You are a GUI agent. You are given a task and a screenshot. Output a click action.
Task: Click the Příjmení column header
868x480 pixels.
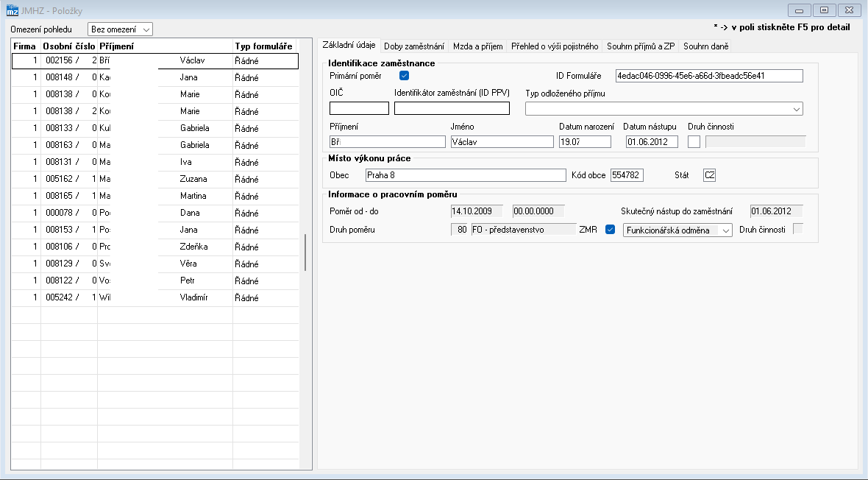pos(165,46)
